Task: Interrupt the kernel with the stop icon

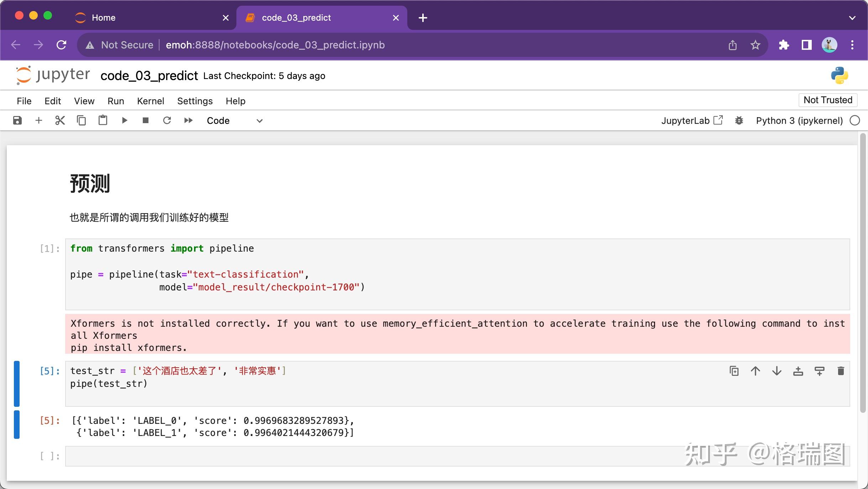Action: pyautogui.click(x=146, y=121)
